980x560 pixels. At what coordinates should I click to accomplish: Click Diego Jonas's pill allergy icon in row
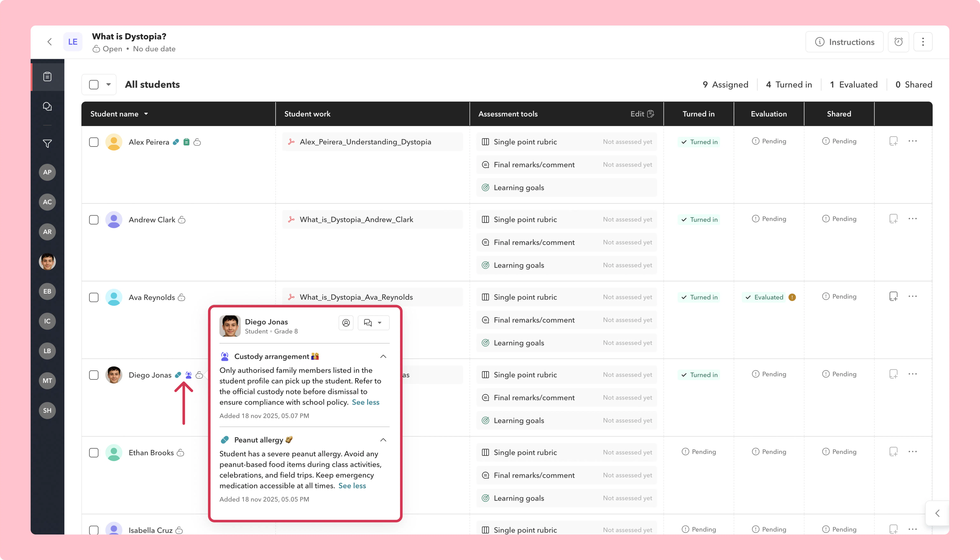click(x=178, y=375)
